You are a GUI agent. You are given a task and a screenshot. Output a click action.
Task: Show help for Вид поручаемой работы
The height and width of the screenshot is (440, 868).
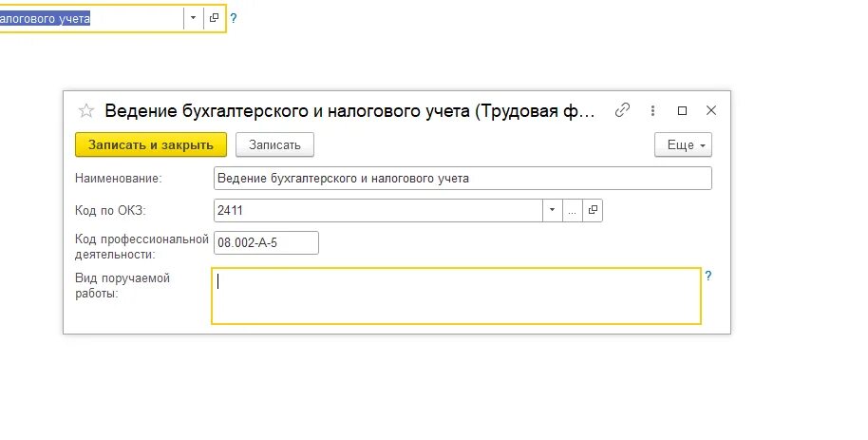tap(708, 276)
